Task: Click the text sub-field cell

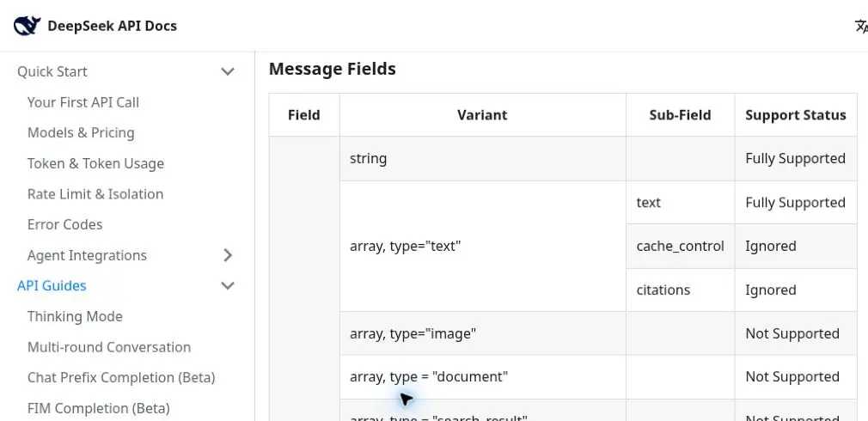Action: point(681,203)
